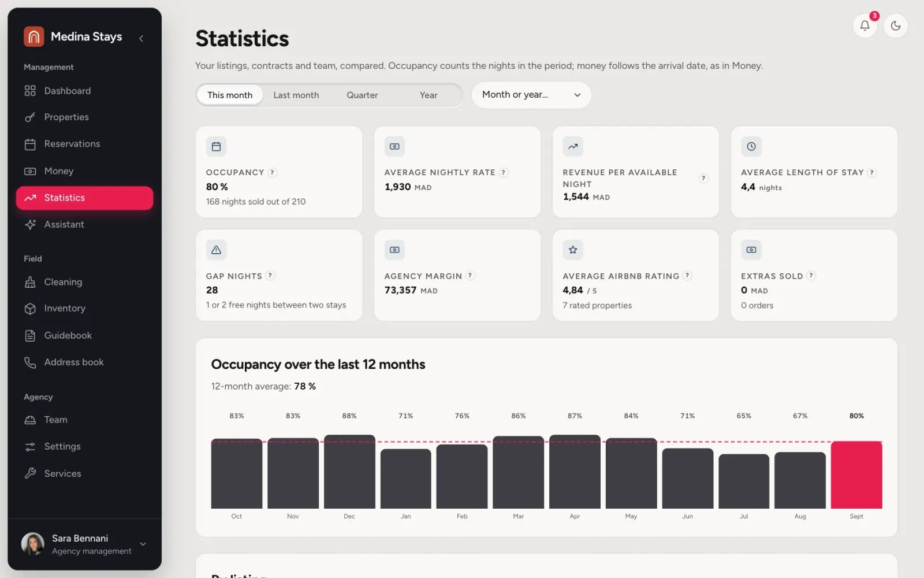Go to Properties page
This screenshot has height=578, width=924.
coord(84,117)
